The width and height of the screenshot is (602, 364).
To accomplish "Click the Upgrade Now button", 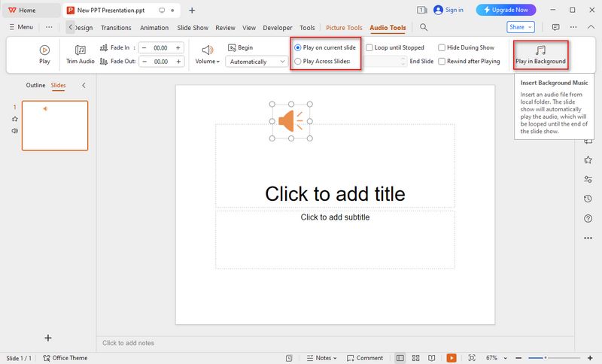I will [x=506, y=10].
